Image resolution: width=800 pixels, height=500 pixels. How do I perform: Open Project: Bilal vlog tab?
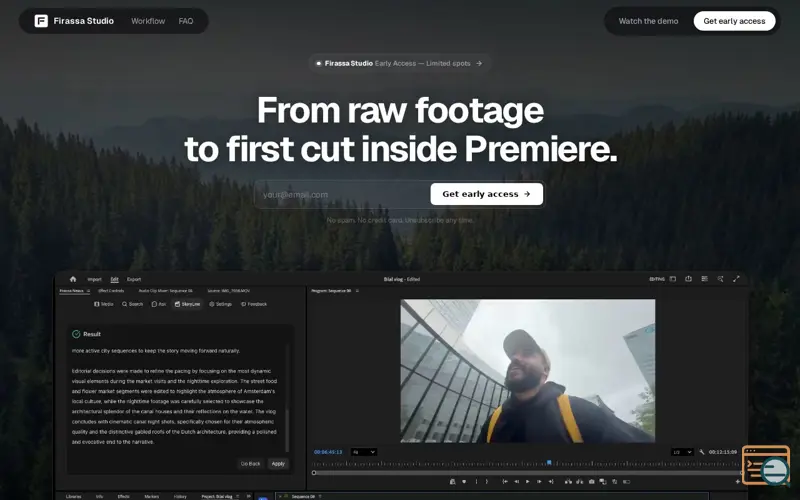217,496
